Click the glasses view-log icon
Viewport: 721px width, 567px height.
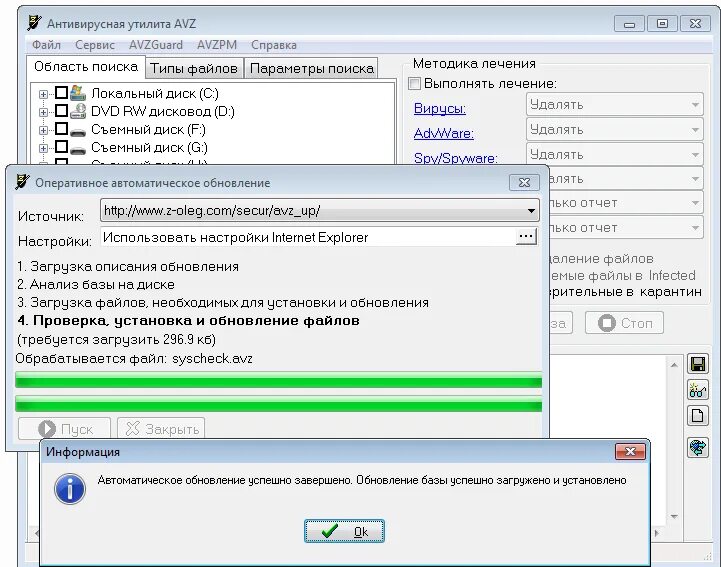[698, 390]
